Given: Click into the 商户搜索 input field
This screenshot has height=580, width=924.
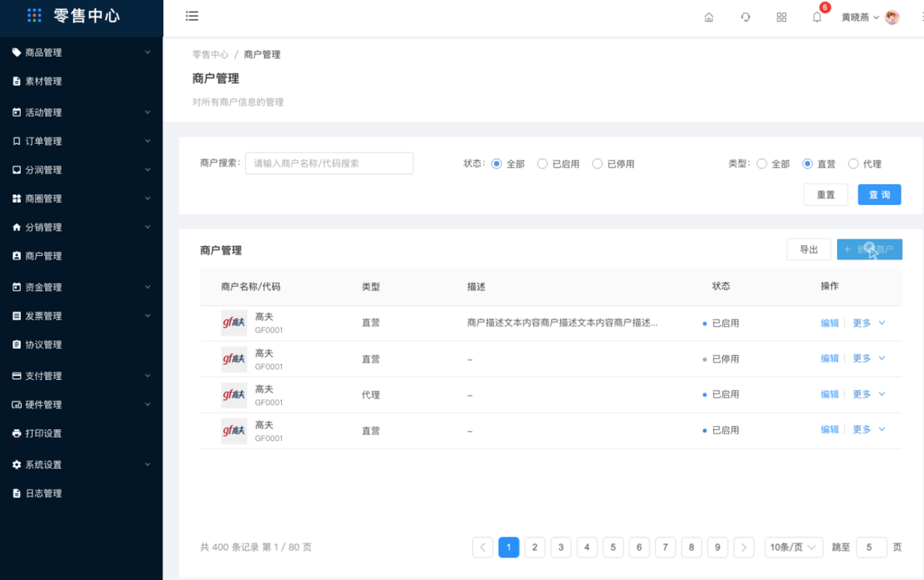Looking at the screenshot, I should click(x=329, y=163).
